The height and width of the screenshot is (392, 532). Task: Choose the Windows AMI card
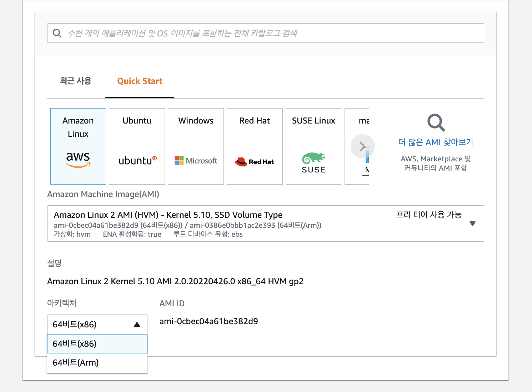pyautogui.click(x=196, y=146)
